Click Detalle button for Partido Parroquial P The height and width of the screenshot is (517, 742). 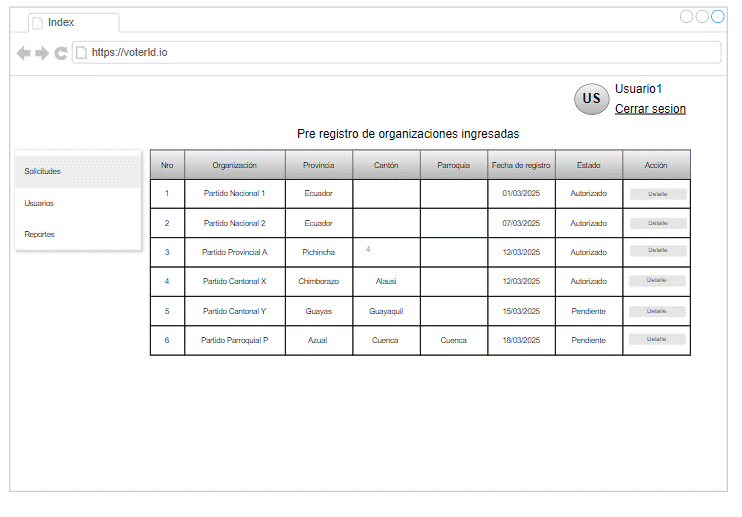(657, 339)
